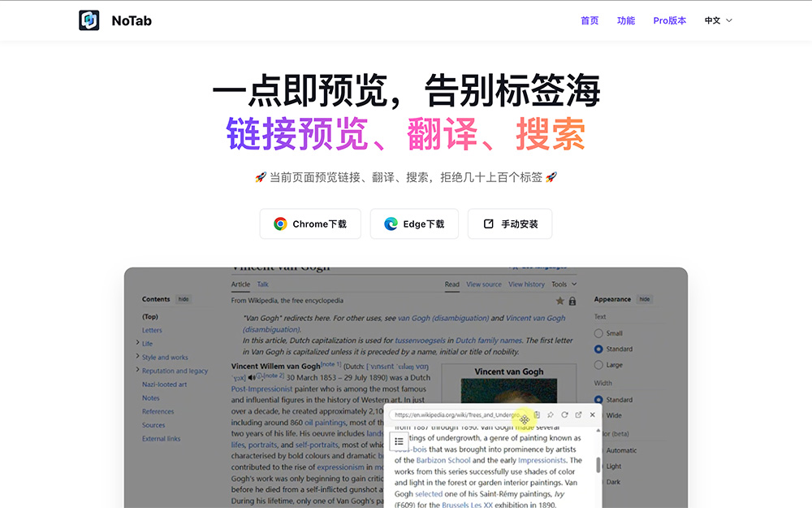This screenshot has height=508, width=812.
Task: Select the Large text radio button
Action: [x=598, y=365]
